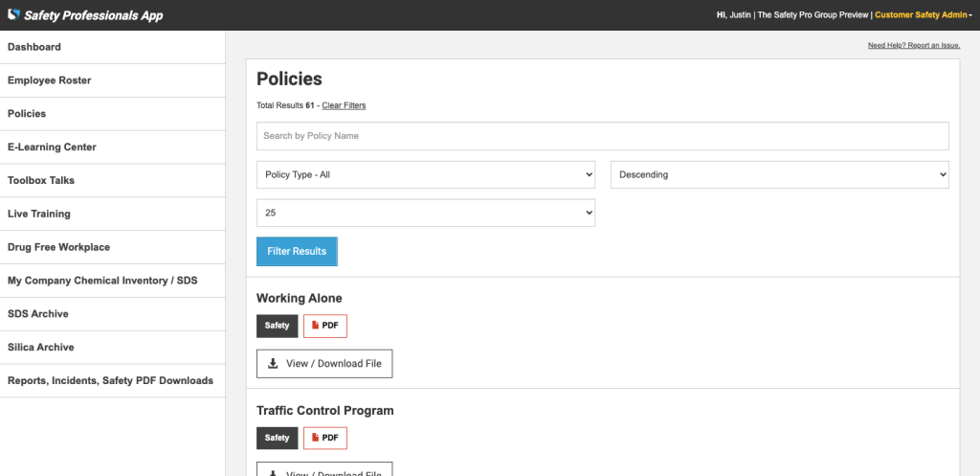Viewport: 980px width, 476px height.
Task: Select Policies in the sidebar
Action: click(x=113, y=114)
